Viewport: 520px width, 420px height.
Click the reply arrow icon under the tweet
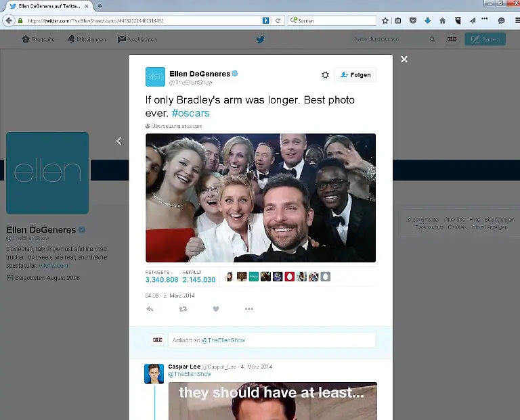150,309
